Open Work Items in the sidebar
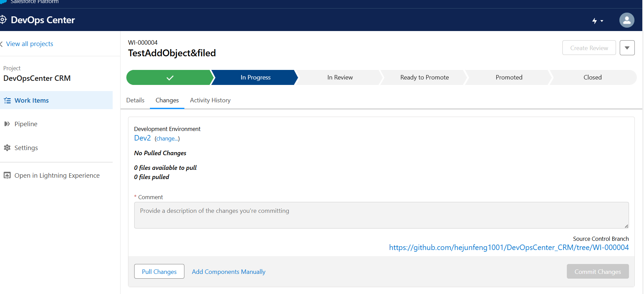This screenshot has height=294, width=644. 56,100
